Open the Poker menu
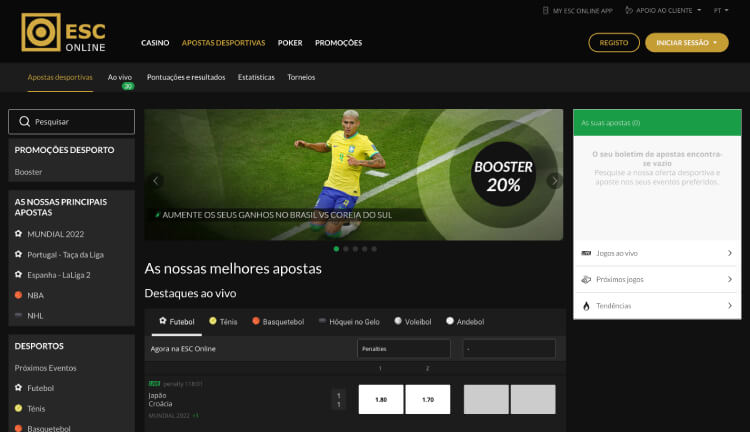Image resolution: width=750 pixels, height=432 pixels. pyautogui.click(x=290, y=43)
